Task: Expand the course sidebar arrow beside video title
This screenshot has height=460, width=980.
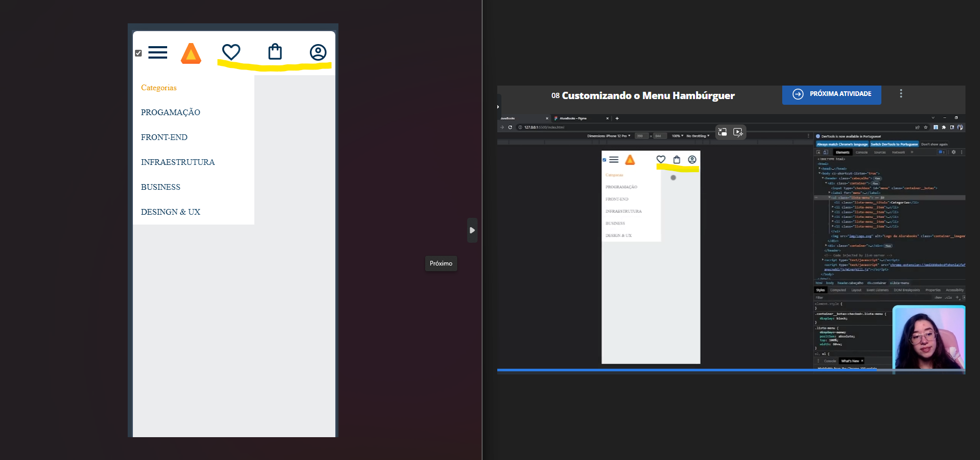Action: 498,107
